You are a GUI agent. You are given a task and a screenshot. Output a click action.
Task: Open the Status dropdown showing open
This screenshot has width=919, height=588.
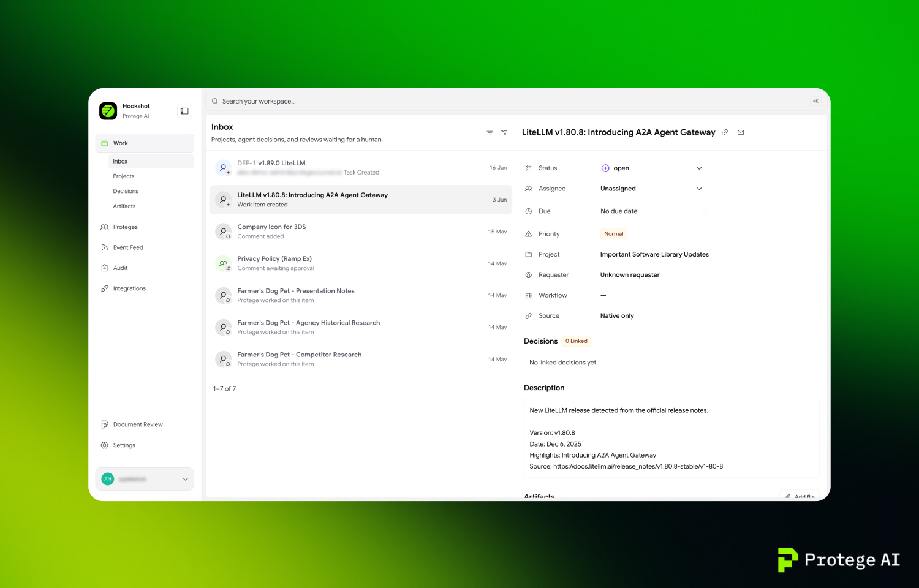pyautogui.click(x=652, y=168)
